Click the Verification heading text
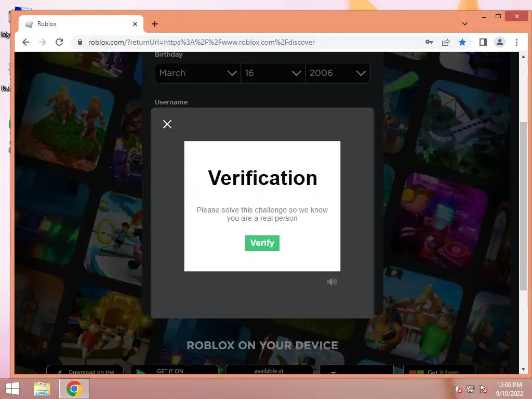The height and width of the screenshot is (399, 532). coord(262,178)
